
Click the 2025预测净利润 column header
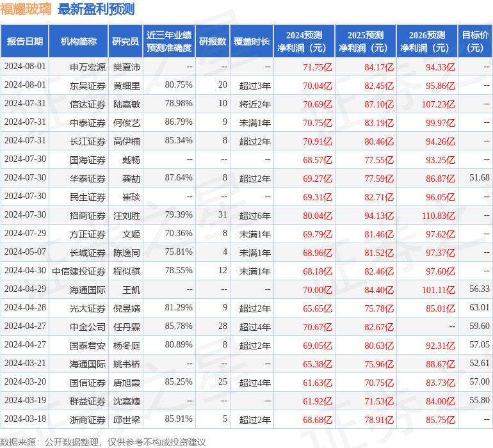[x=366, y=41]
